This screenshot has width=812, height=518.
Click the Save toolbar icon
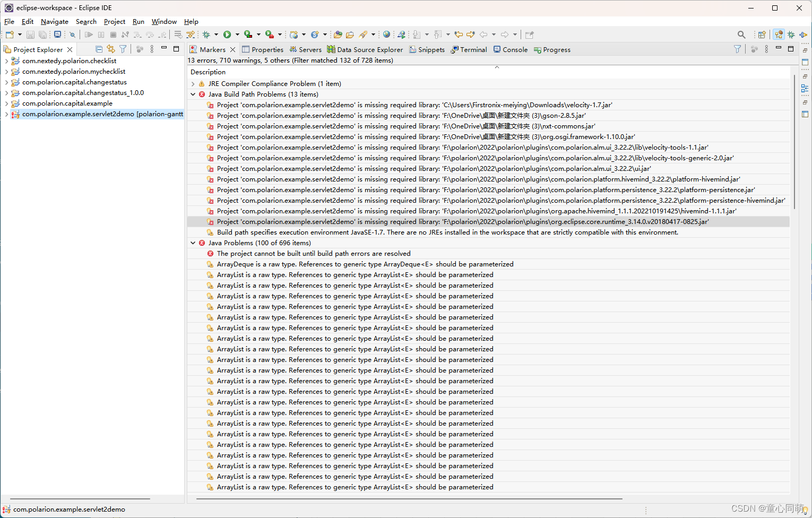(30, 34)
